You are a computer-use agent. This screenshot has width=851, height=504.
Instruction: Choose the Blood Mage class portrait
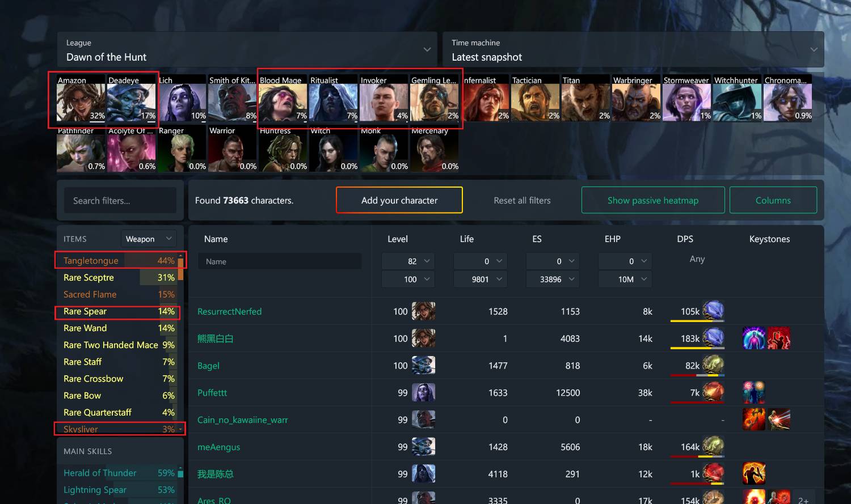point(283,98)
